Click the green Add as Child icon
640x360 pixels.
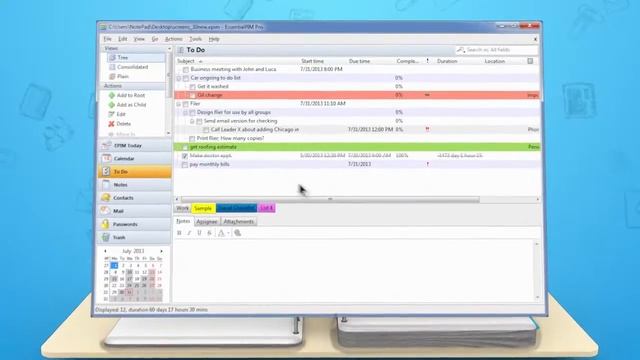pos(111,104)
